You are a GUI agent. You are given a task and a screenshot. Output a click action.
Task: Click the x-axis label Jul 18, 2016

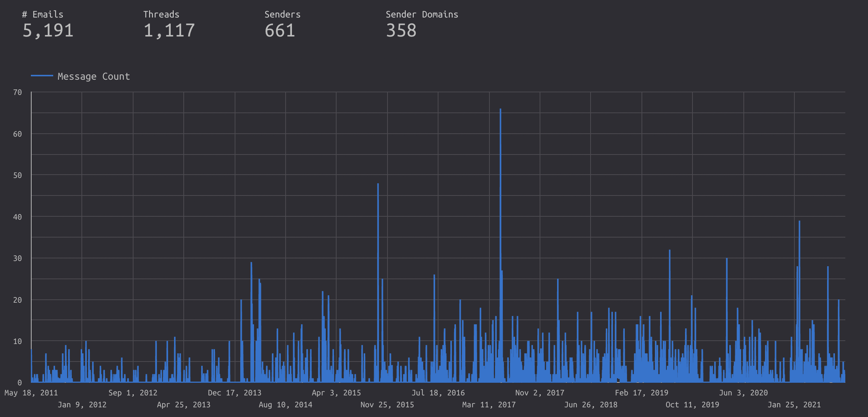coord(438,393)
